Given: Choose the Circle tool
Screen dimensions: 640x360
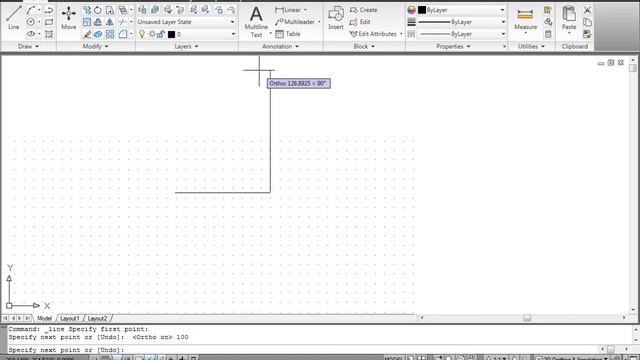Looking at the screenshot, I should coord(31,22).
